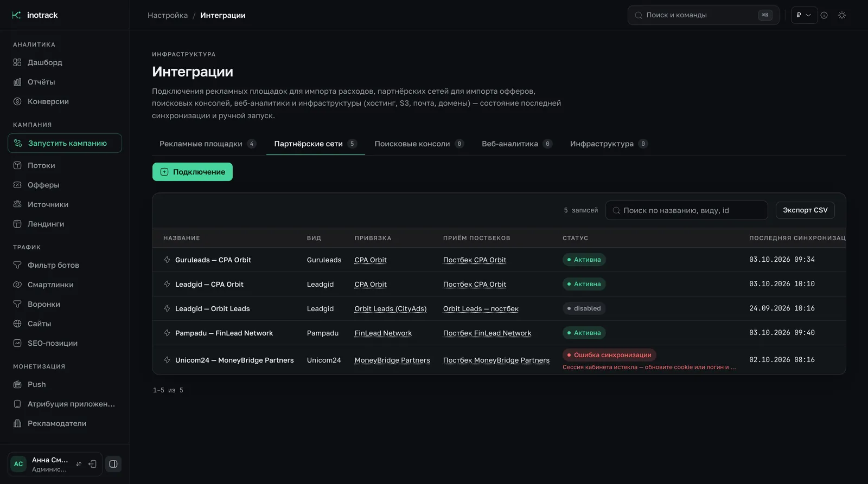Click the Push icon in sidebar
This screenshot has width=868, height=484.
17,384
